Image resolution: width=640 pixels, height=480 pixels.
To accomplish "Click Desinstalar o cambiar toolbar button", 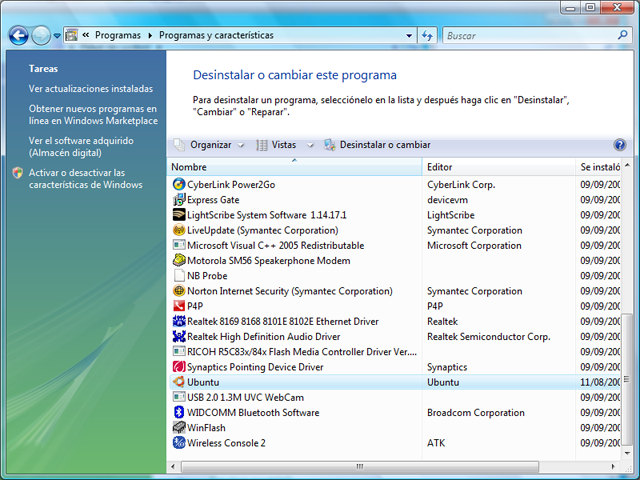I will tap(377, 145).
